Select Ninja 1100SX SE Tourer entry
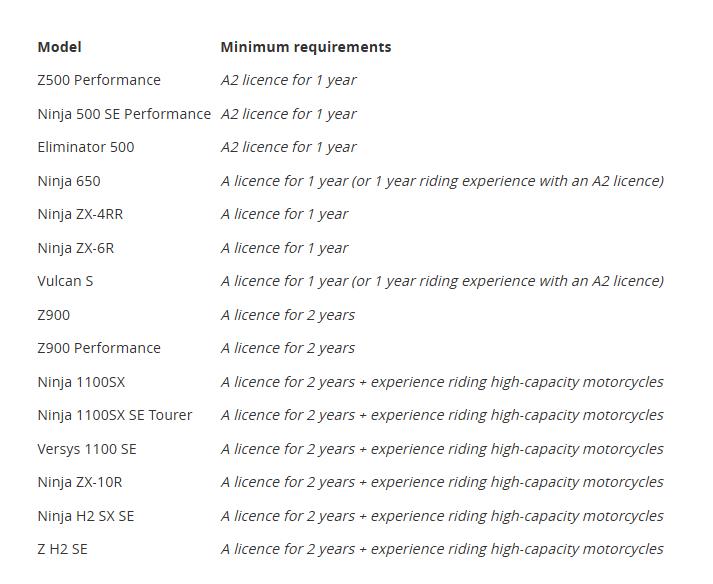 (115, 415)
